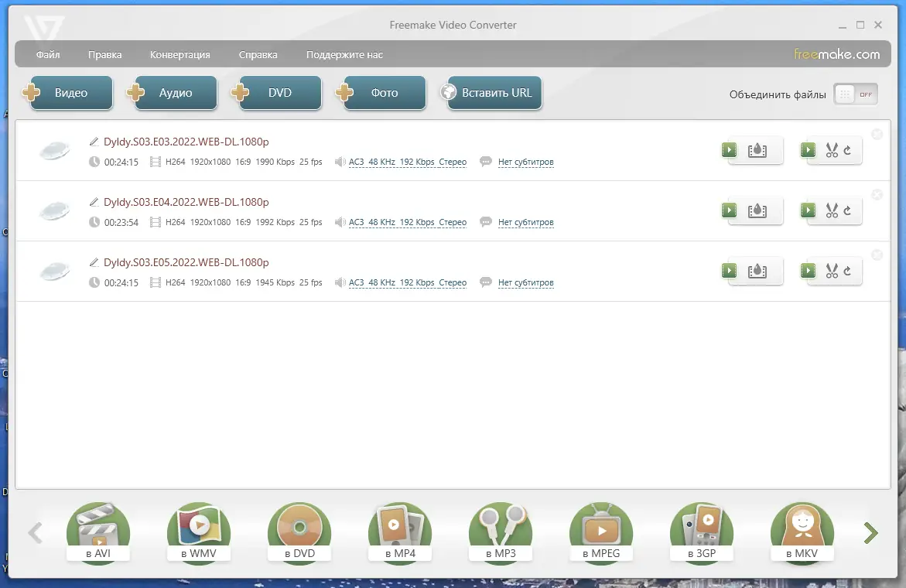Add audio files with the Аудио button
This screenshot has height=588, width=906.
[x=173, y=92]
